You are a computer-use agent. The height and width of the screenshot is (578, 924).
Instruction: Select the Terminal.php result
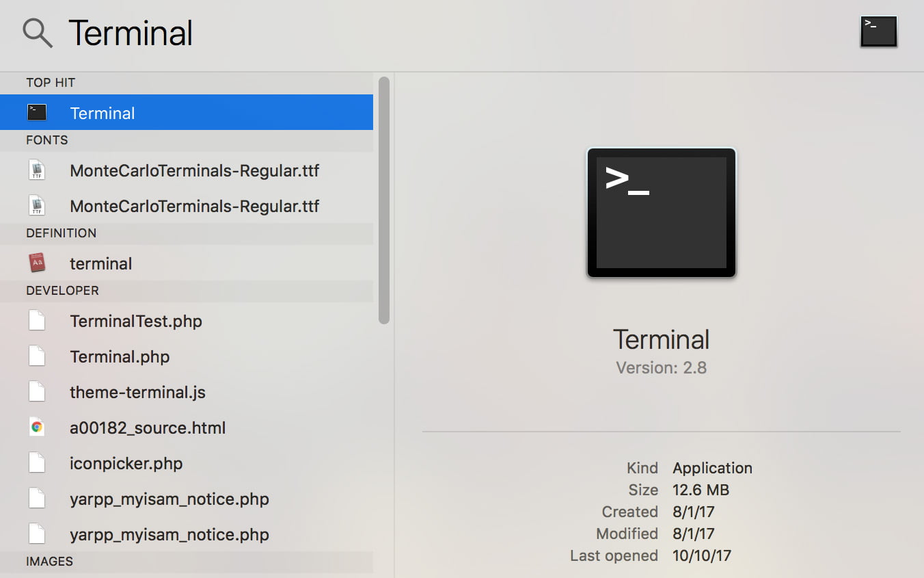click(x=187, y=356)
